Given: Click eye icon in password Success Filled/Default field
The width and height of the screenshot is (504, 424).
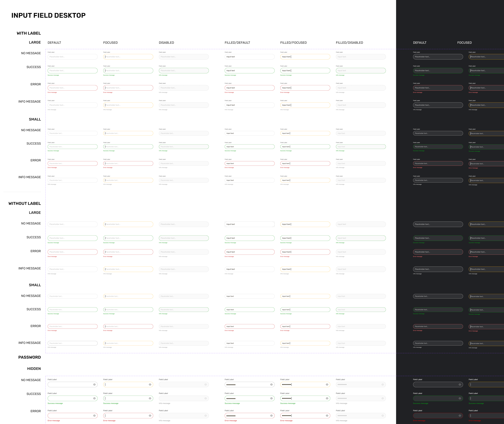Looking at the screenshot, I should pos(271,398).
